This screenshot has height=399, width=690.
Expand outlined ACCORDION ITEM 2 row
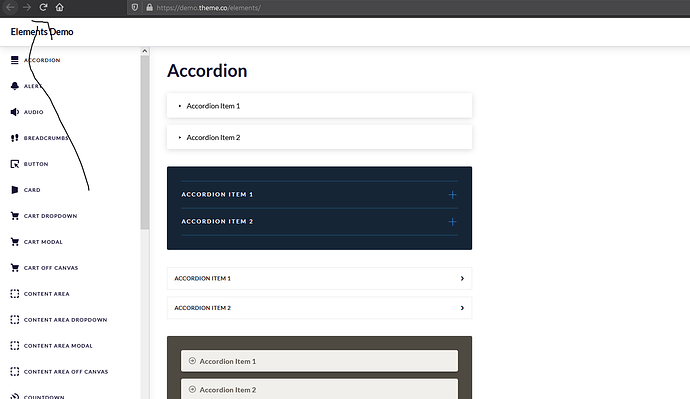click(x=319, y=308)
